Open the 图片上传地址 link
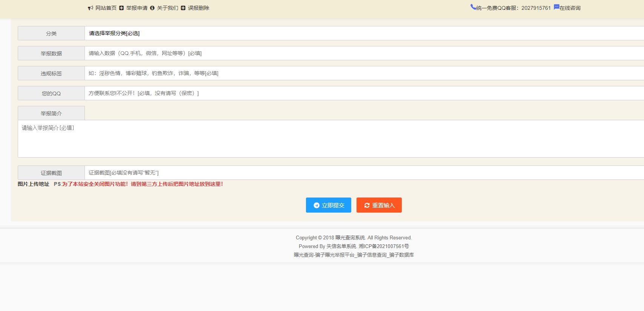Screen dimensions: 644x311 coord(34,184)
